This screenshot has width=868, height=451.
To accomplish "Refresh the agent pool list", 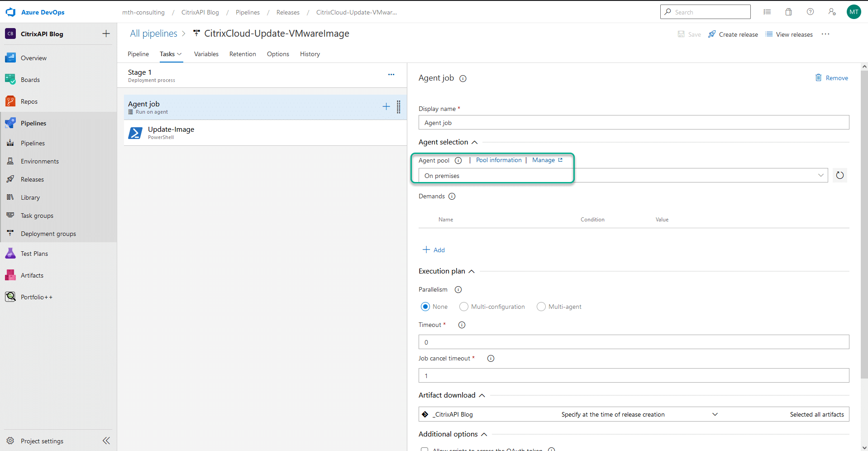I will (840, 175).
